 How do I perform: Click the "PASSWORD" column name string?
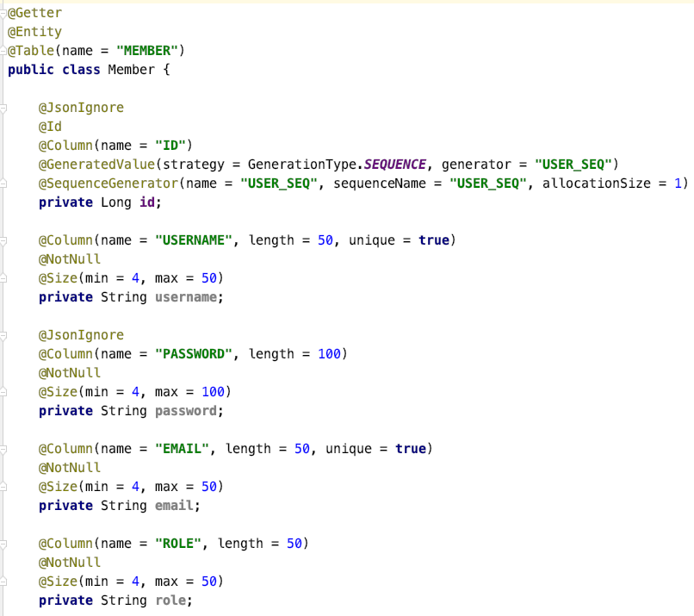(x=194, y=354)
